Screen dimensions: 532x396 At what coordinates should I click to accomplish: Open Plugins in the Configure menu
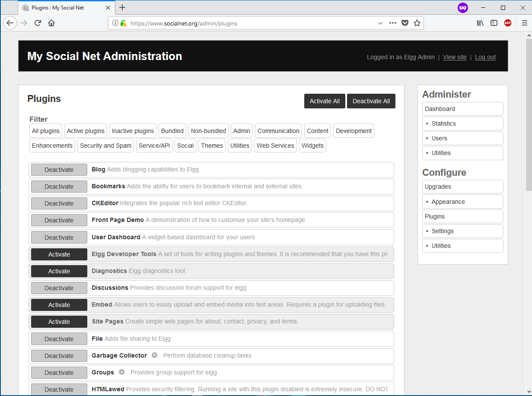click(462, 216)
